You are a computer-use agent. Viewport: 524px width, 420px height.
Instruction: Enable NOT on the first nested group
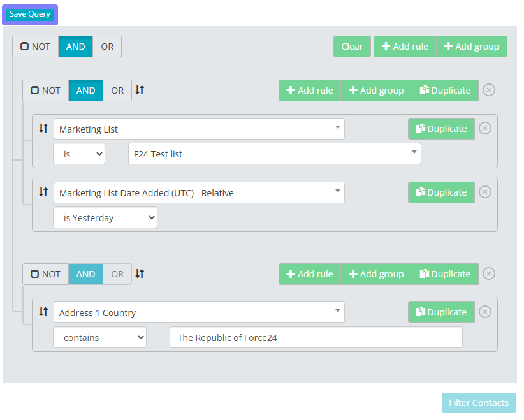(34, 91)
